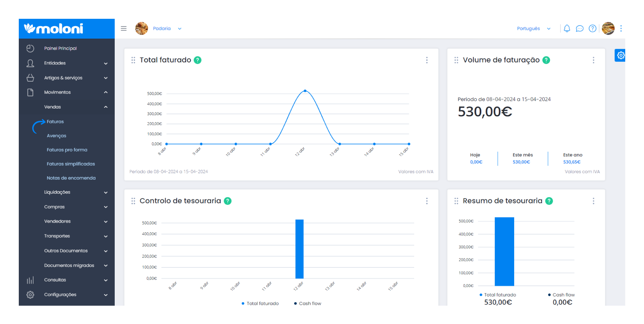Click the 530,00€ billing volume total
644x324 pixels.
[485, 112]
